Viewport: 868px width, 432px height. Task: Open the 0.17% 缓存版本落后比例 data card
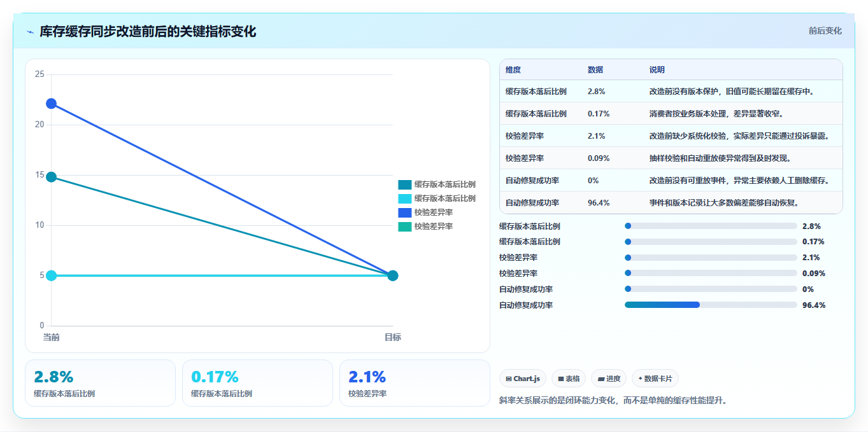point(257,383)
